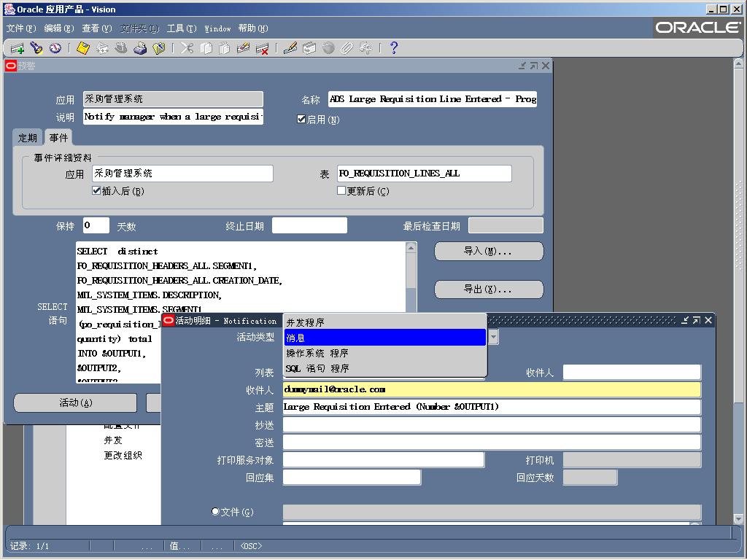Click the 表 field PO_REQUISITION_LINES_ALL
This screenshot has width=747, height=560.
click(x=425, y=174)
